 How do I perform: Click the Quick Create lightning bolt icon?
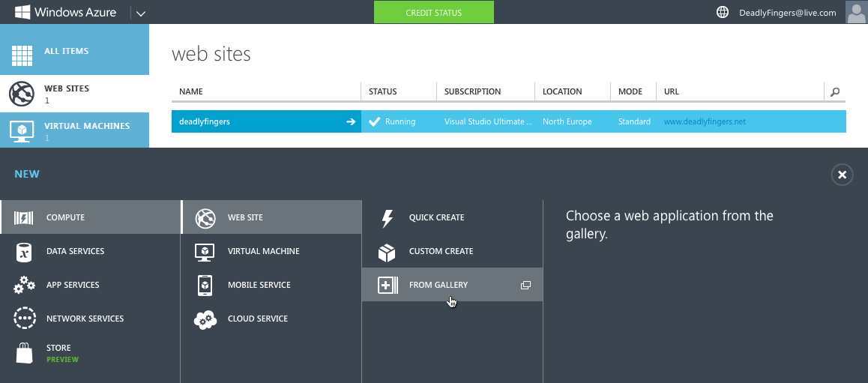point(388,218)
